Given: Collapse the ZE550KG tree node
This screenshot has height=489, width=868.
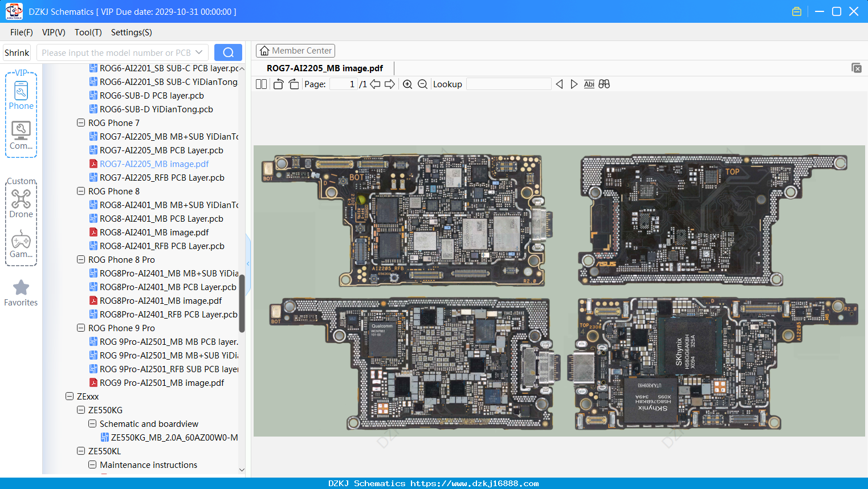Looking at the screenshot, I should [x=81, y=410].
